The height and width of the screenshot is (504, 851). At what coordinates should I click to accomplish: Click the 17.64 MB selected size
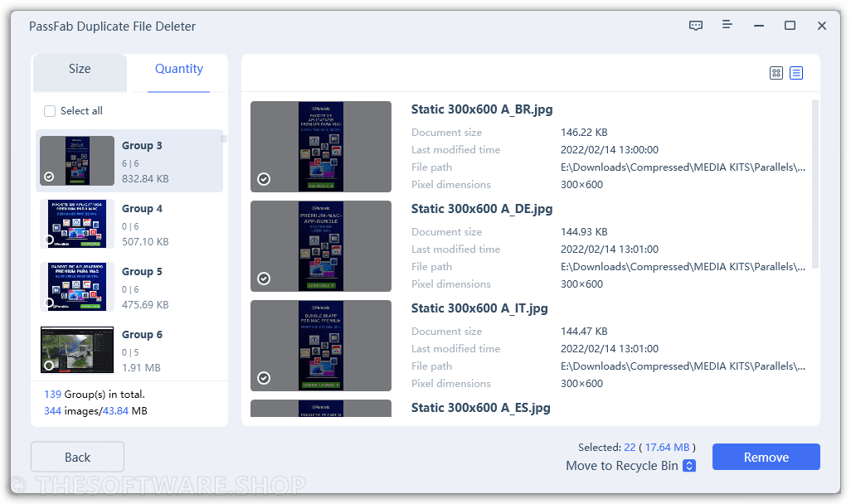667,447
